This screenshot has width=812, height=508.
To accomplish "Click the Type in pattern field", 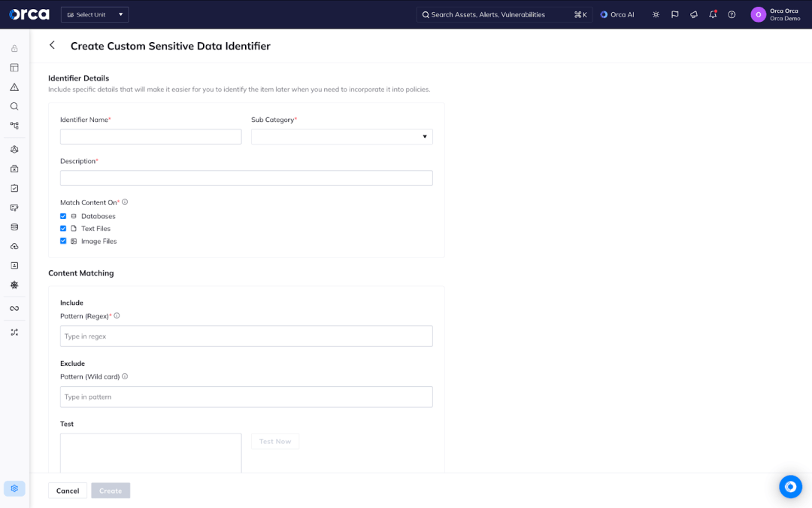I will [x=247, y=397].
